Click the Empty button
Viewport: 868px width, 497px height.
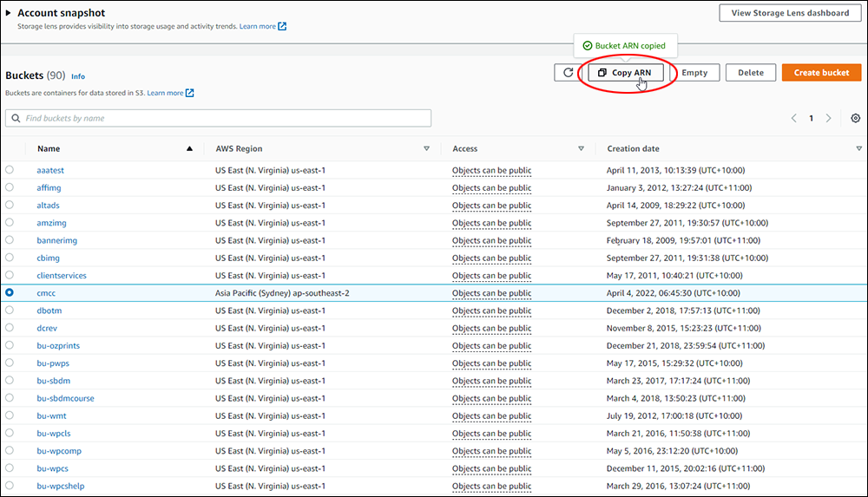pyautogui.click(x=694, y=73)
